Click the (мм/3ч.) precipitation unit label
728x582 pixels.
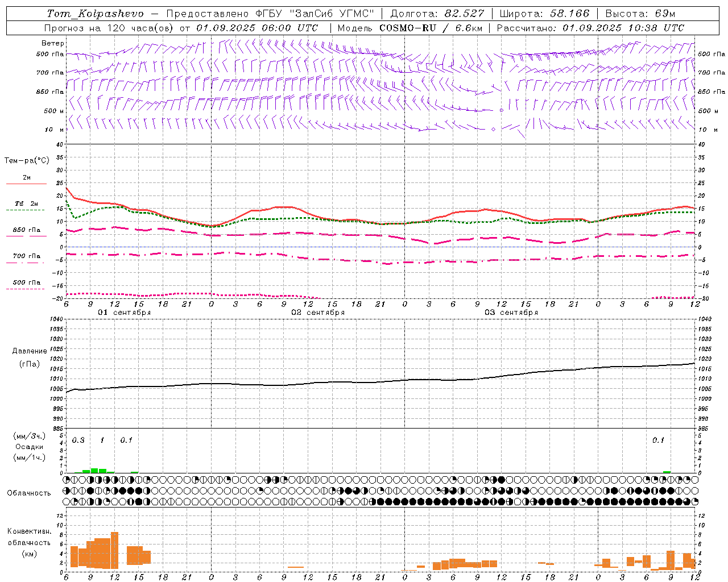30,436
